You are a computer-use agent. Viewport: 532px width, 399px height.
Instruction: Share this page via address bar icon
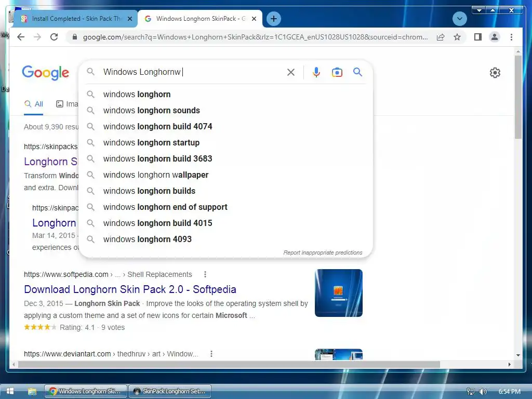tap(441, 37)
